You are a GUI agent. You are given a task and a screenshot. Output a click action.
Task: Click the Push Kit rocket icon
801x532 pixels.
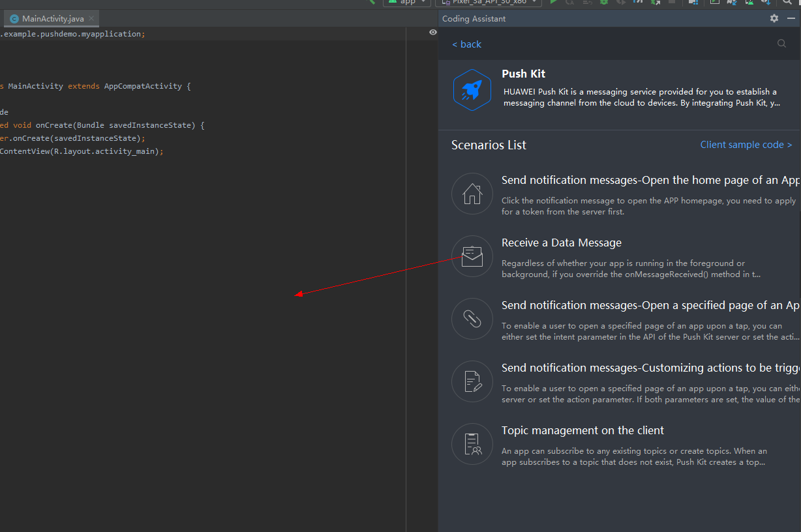click(x=472, y=90)
